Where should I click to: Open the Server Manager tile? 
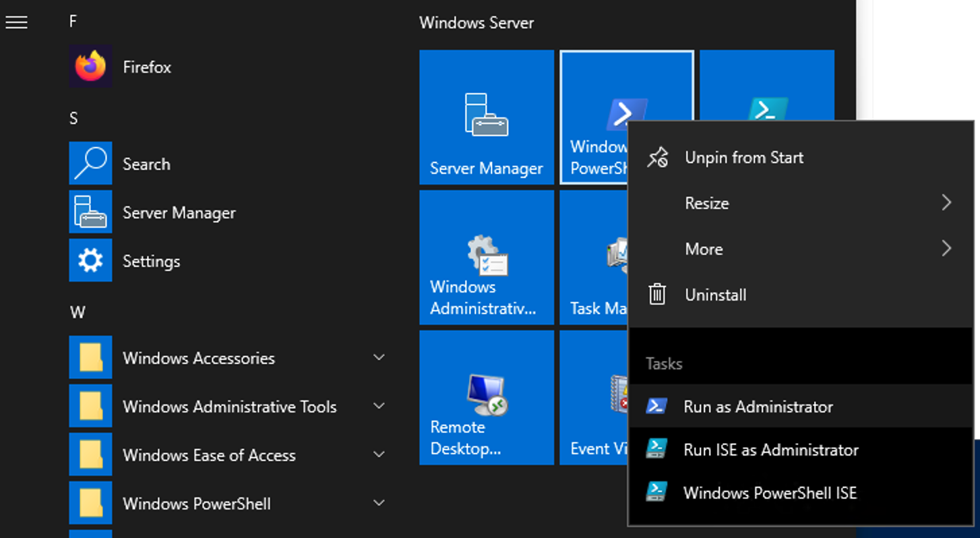click(x=486, y=117)
